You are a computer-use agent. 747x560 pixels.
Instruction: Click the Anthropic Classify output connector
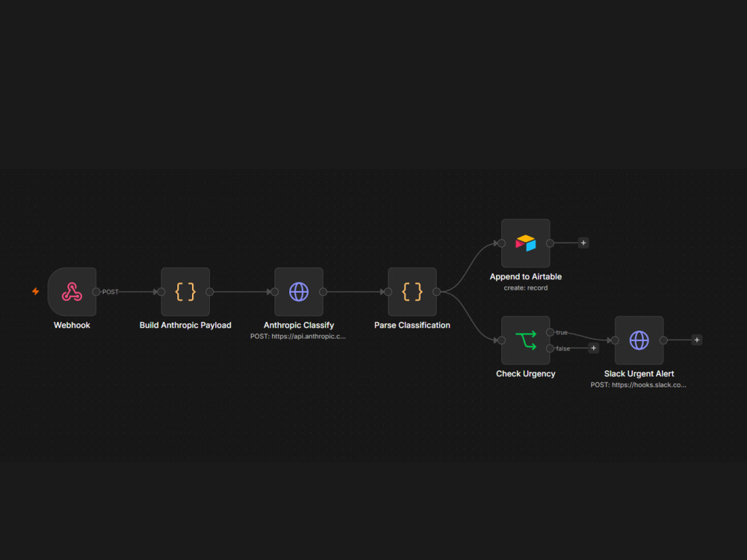[323, 291]
